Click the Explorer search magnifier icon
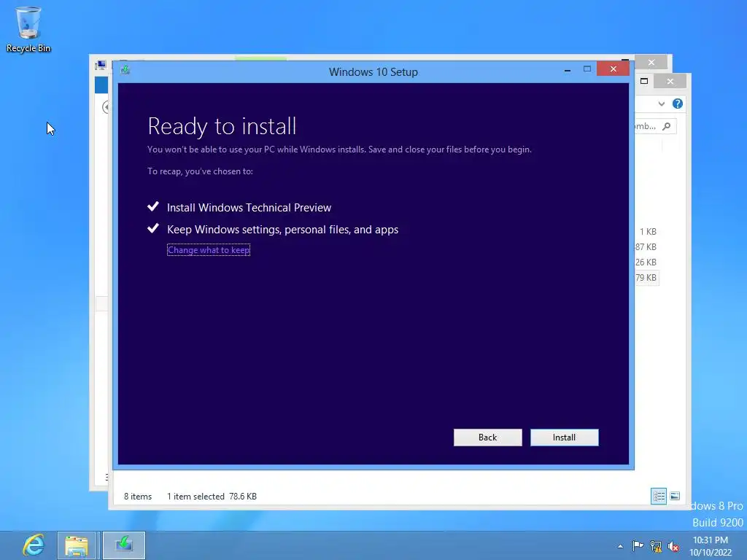 [667, 126]
